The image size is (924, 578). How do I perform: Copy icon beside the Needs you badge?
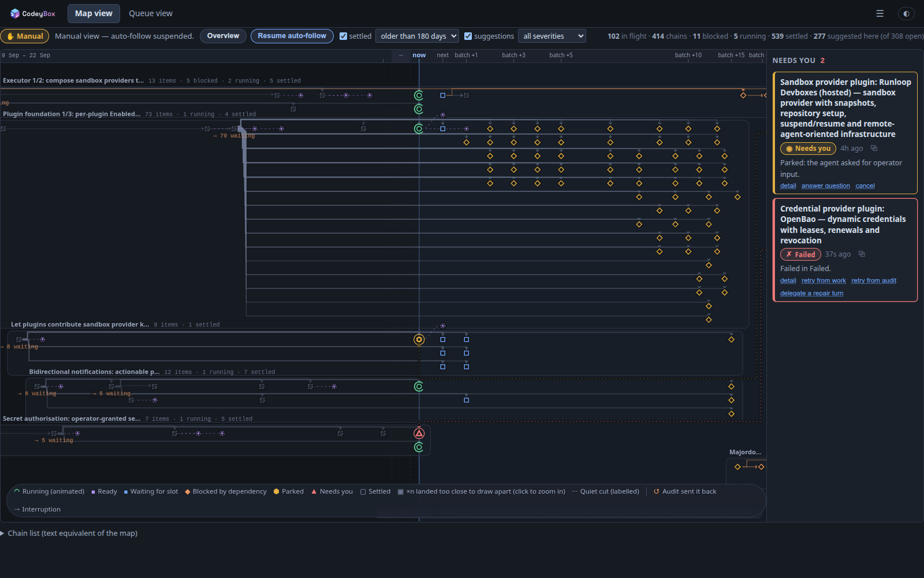pos(874,149)
